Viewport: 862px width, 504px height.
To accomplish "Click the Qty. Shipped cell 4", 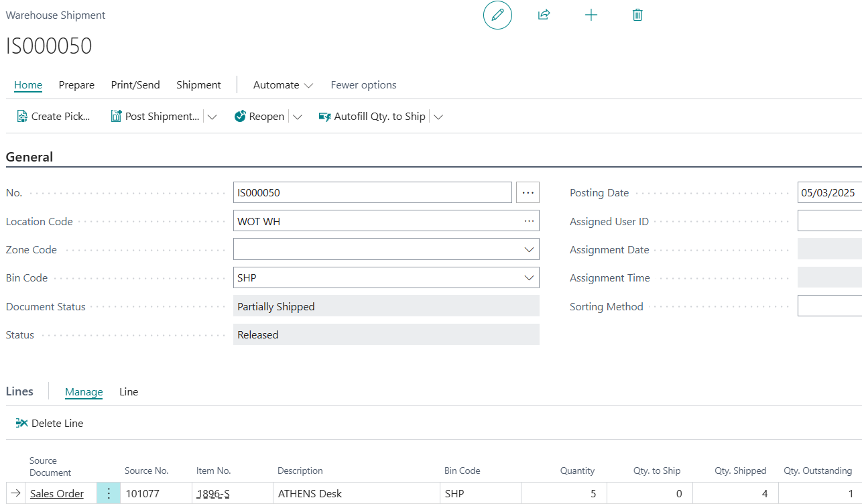I will (x=735, y=494).
